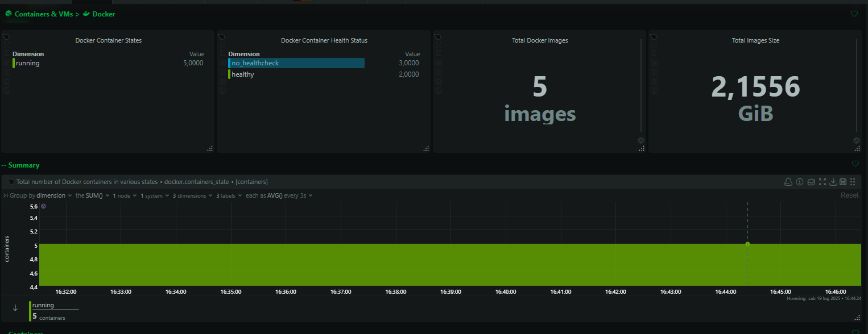Click the heart icon next to Docker heading
Viewport: 868px width, 334px height.
854,14
